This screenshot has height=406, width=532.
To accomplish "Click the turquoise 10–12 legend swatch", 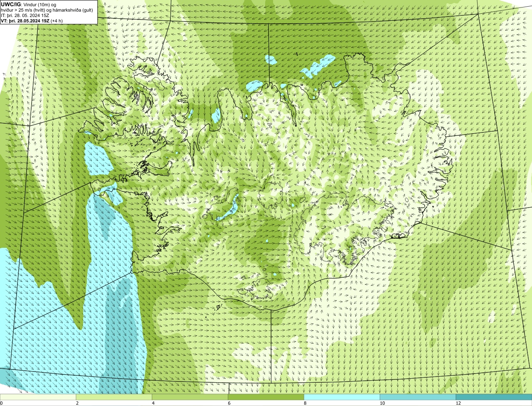I will (x=418, y=397).
